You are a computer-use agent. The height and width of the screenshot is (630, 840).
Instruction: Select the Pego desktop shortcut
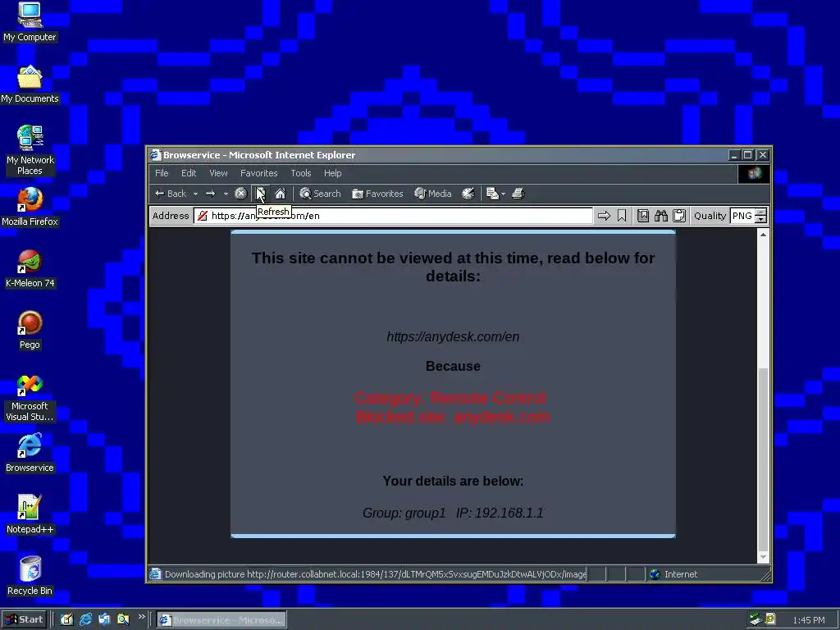point(30,330)
